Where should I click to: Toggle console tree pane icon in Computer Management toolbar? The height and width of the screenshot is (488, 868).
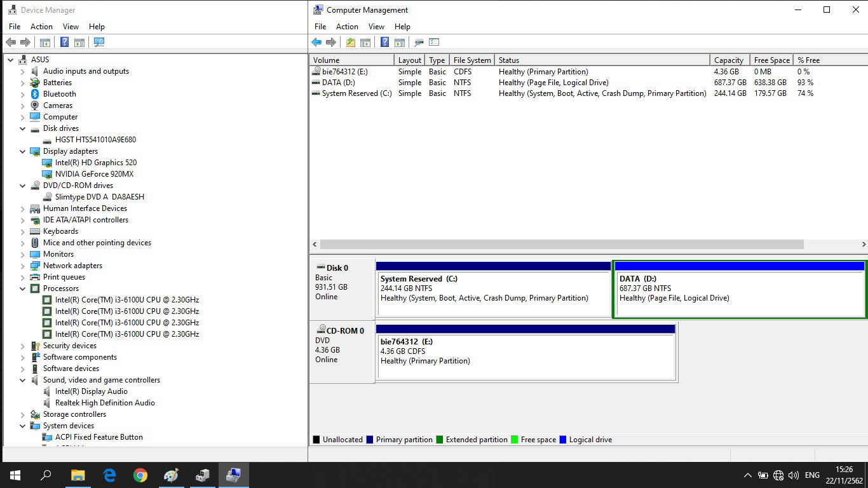tap(365, 43)
